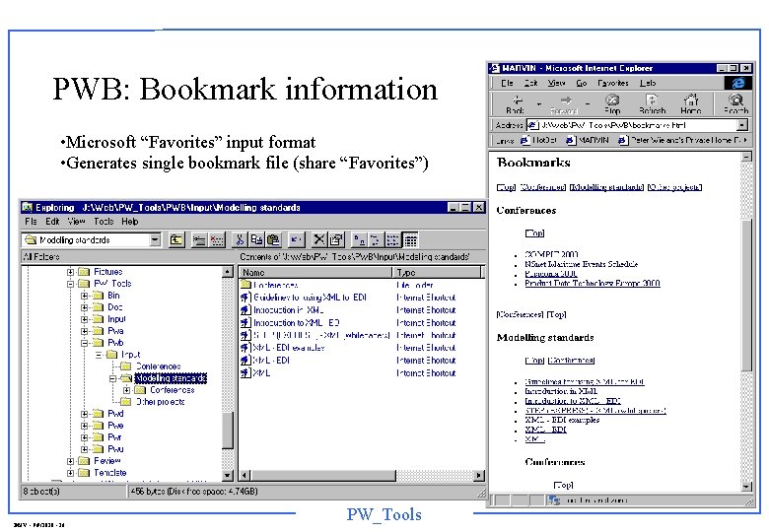769x532 pixels.
Task: Switch Explorer to List view
Action: [x=392, y=239]
